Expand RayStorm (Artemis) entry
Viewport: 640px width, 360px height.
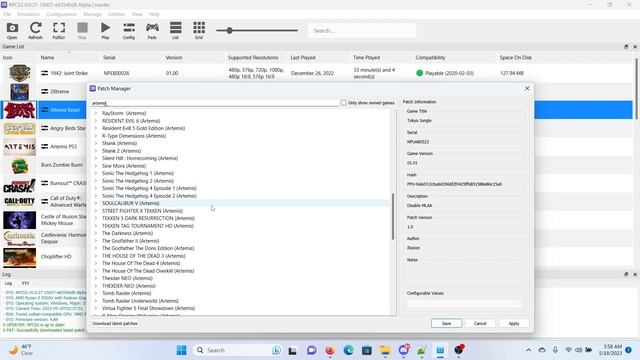[96, 113]
